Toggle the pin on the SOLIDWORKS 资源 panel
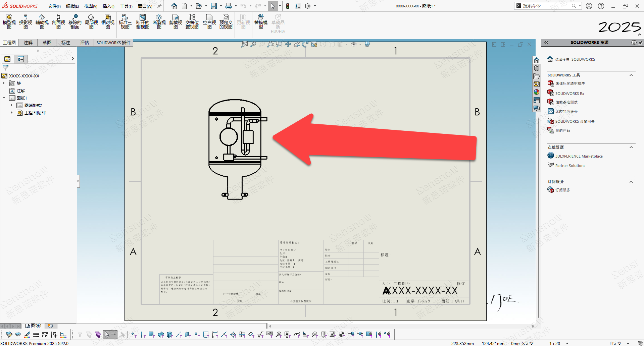Viewport: 644px width, 346px height. point(640,43)
